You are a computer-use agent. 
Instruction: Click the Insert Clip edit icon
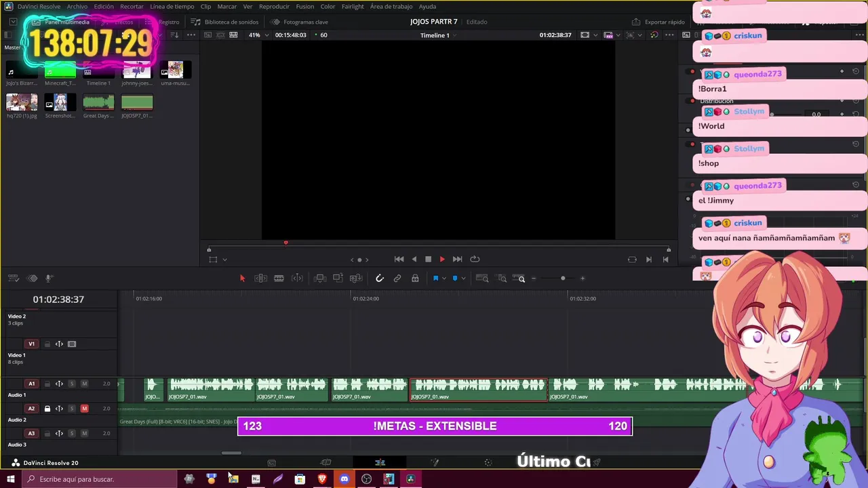(x=320, y=279)
